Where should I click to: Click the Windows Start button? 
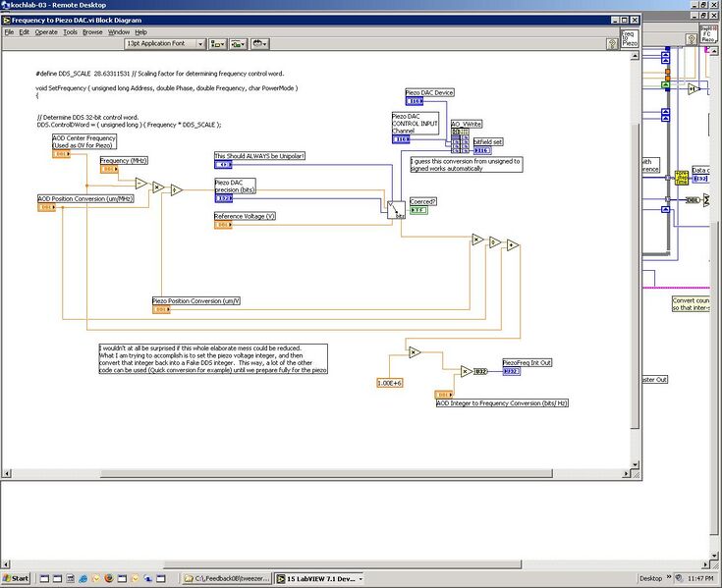[17, 578]
